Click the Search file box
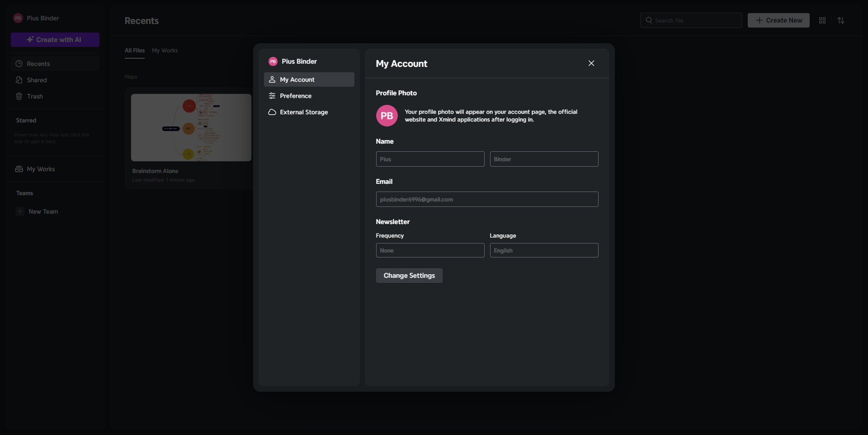 pos(691,20)
